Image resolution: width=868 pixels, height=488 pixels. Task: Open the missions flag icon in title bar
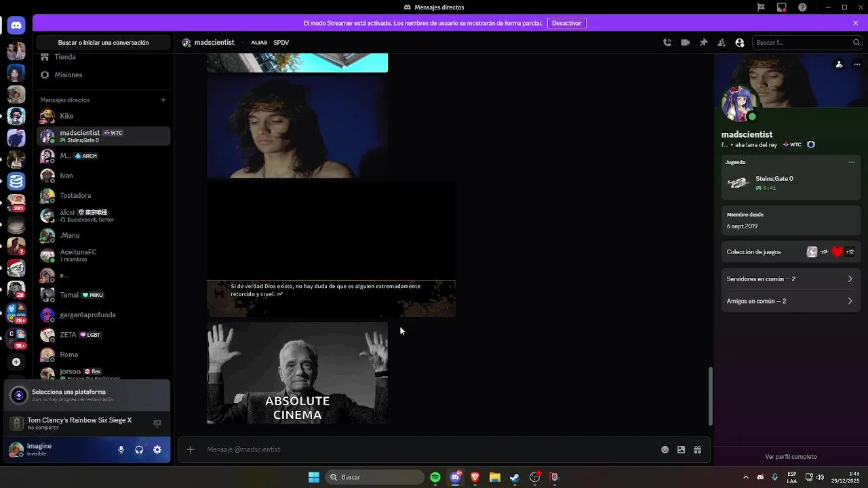point(761,7)
